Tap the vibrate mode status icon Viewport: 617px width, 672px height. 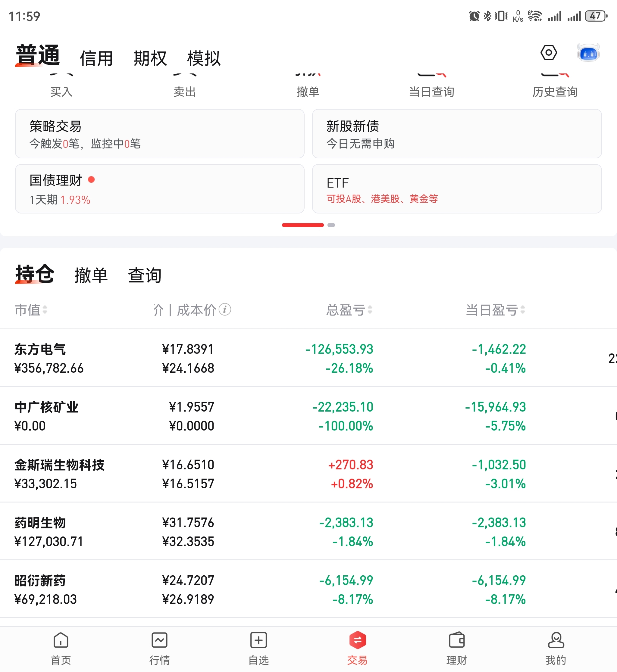pyautogui.click(x=501, y=16)
